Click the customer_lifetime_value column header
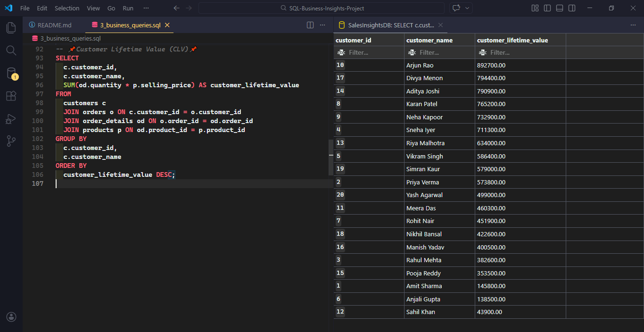644x332 pixels. pyautogui.click(x=512, y=40)
